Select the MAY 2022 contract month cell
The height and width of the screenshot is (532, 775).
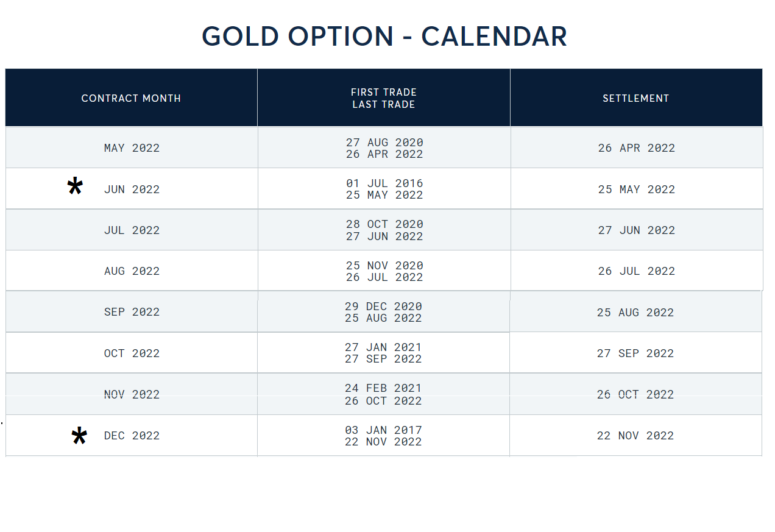click(x=132, y=148)
